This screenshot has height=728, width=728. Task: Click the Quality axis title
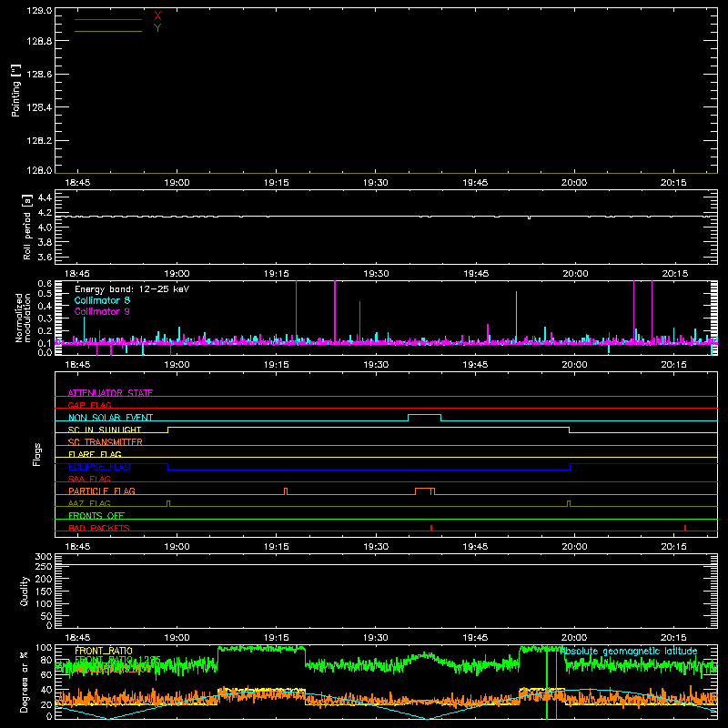[x=25, y=591]
